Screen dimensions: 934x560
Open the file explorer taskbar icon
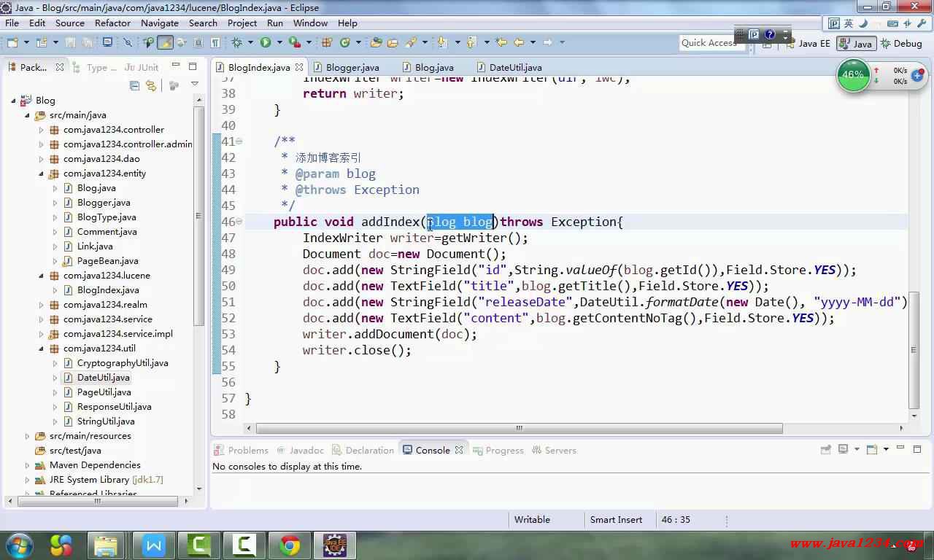click(x=107, y=545)
